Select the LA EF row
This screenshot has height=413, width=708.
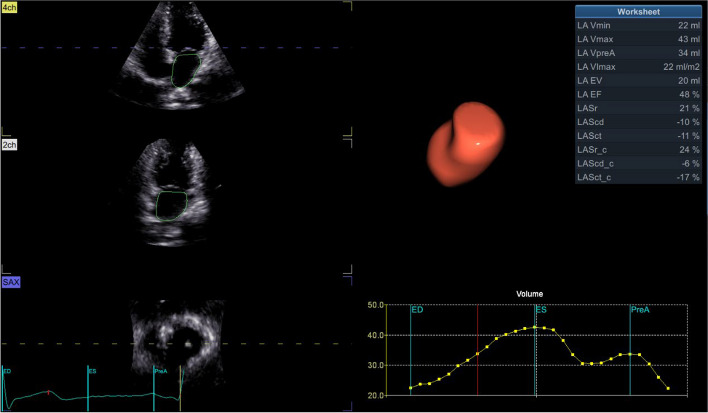(638, 94)
